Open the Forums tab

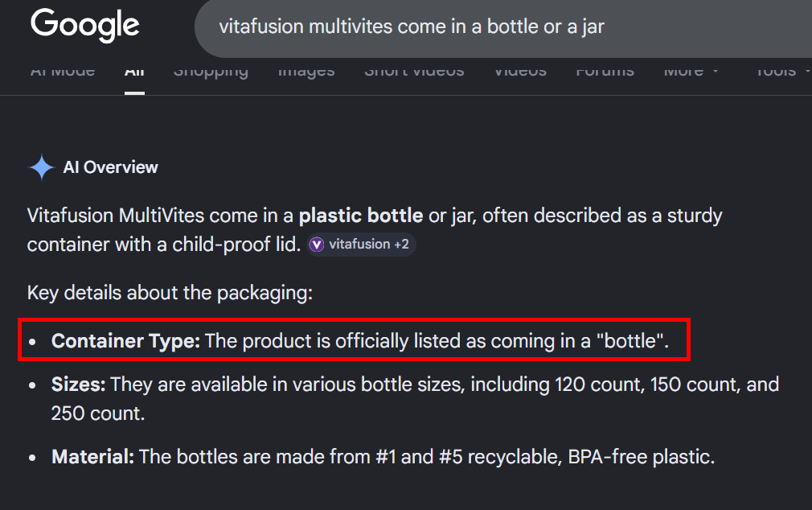coord(605,72)
